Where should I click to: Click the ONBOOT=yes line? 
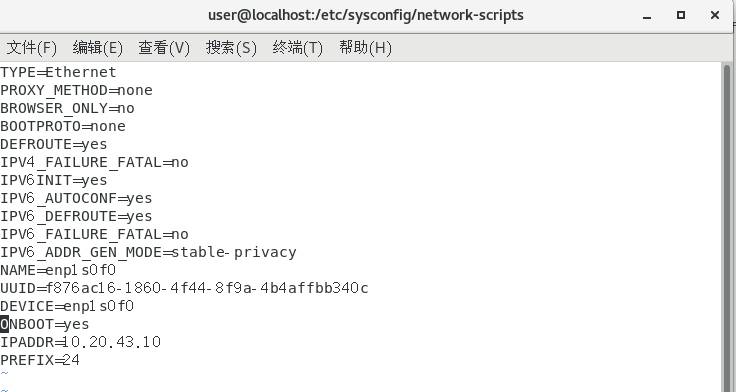click(x=45, y=324)
